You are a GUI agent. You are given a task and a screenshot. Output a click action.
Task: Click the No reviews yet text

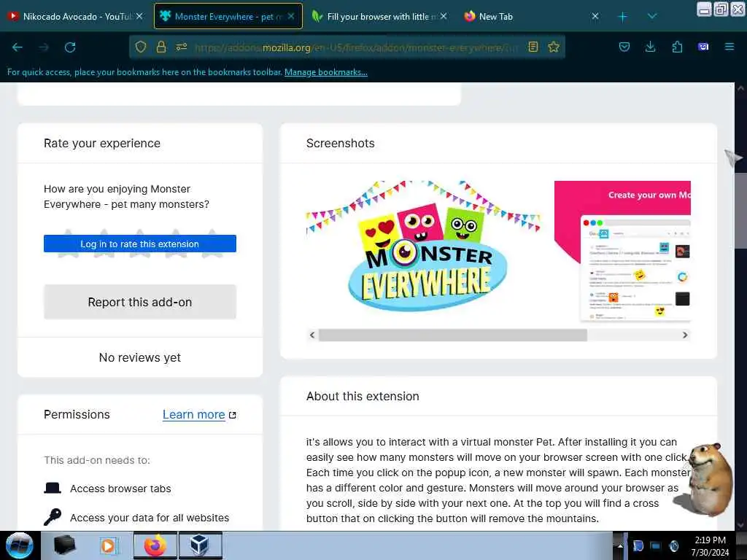click(x=139, y=357)
